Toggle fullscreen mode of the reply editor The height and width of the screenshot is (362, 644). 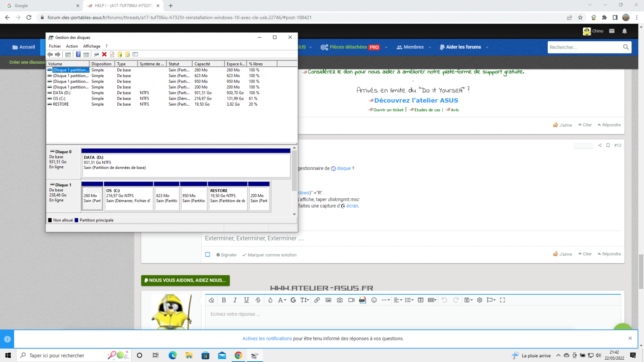click(x=502, y=300)
